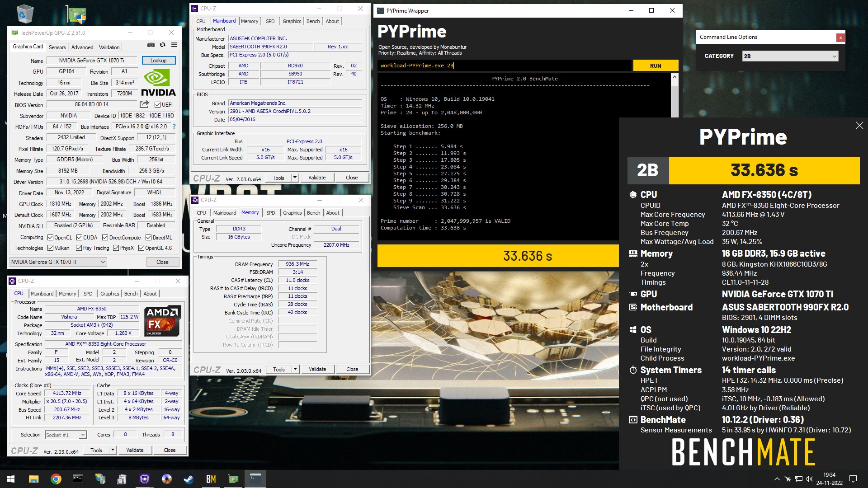This screenshot has height=488, width=868.
Task: Open File Explorer from taskbar
Action: 33,479
